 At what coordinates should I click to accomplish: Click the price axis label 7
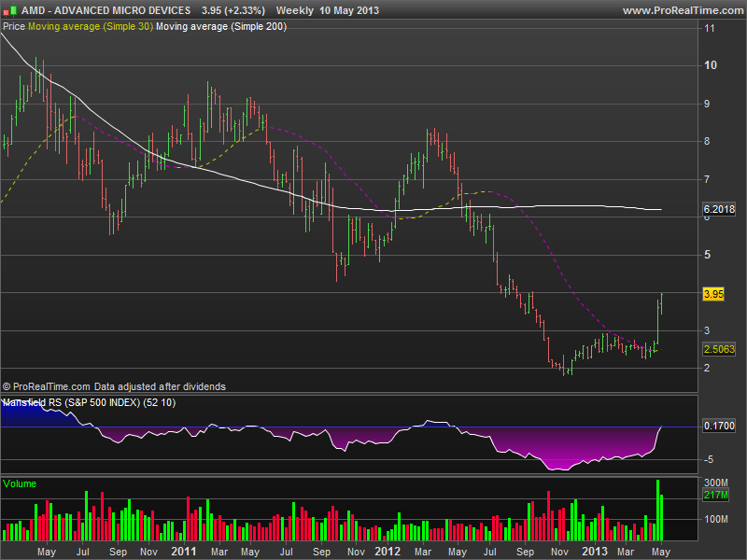(x=707, y=179)
